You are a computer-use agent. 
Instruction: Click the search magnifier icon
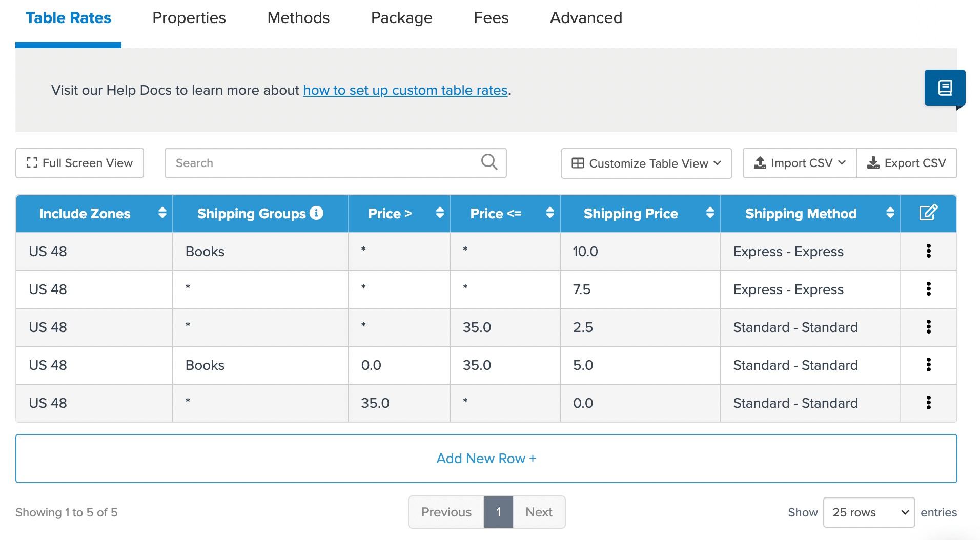pos(489,162)
